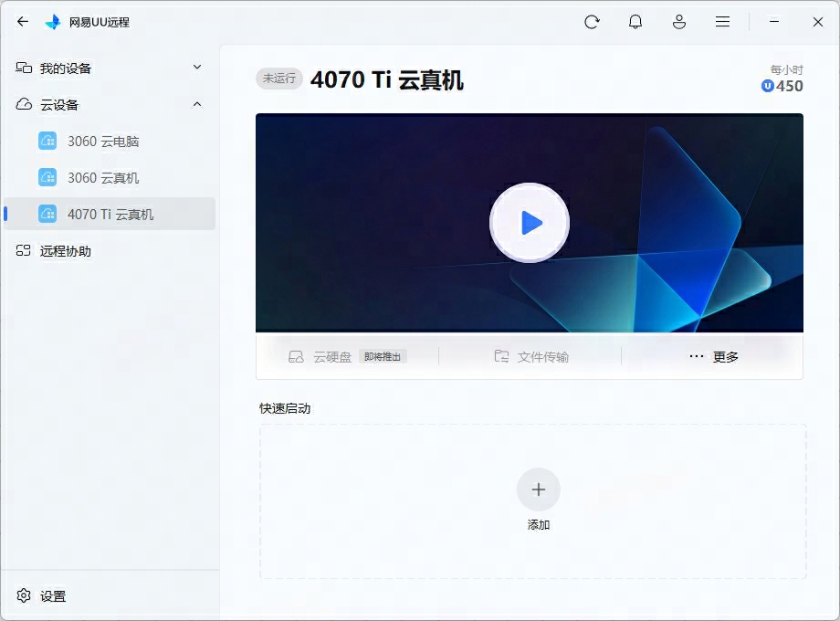
Task: Click the 450 per-hour price
Action: (789, 86)
